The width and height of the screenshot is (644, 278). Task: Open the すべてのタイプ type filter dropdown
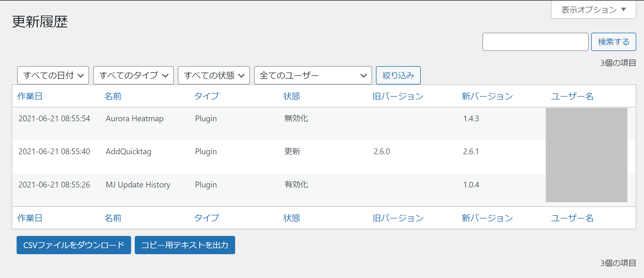coord(133,75)
